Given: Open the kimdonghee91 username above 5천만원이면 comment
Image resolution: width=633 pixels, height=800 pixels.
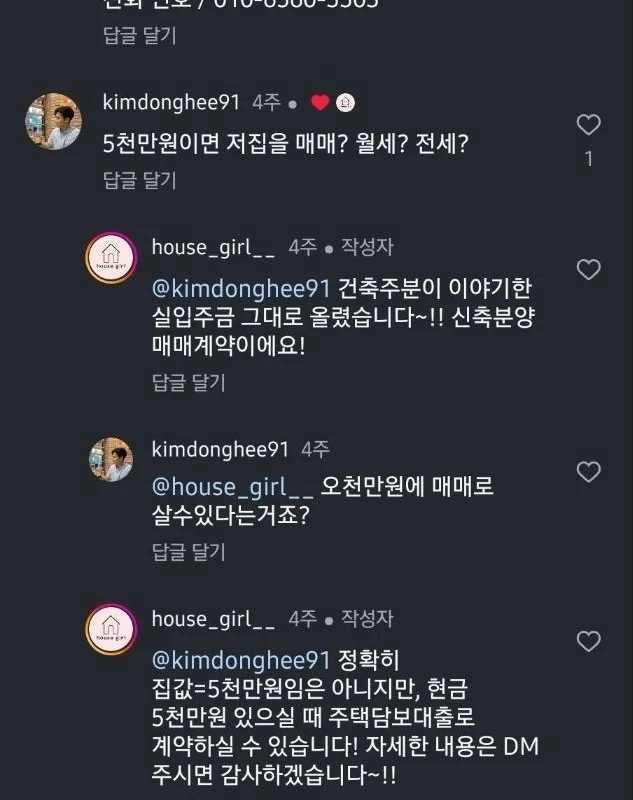Looking at the screenshot, I should pyautogui.click(x=171, y=102).
